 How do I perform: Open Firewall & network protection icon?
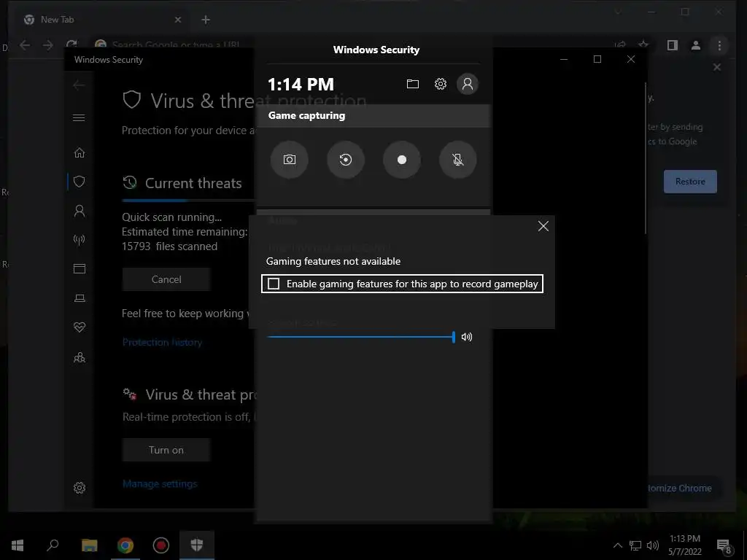click(x=80, y=239)
